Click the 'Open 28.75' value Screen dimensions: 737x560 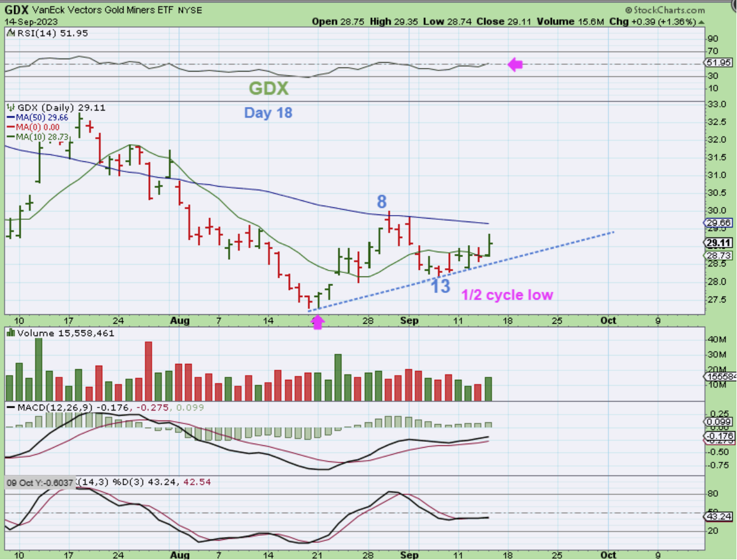pos(338,21)
